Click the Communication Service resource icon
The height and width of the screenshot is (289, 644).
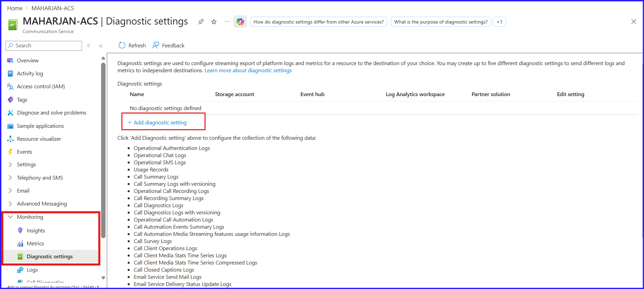[x=13, y=25]
